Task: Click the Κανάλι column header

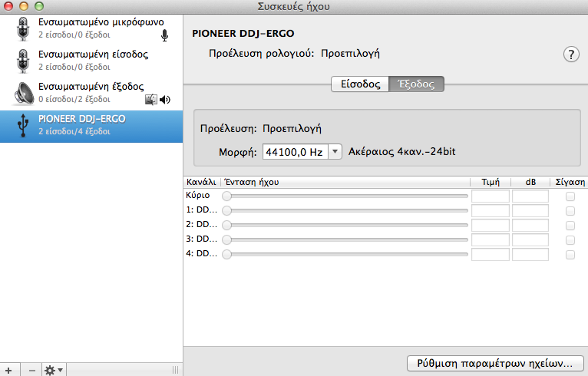Action: pos(202,182)
